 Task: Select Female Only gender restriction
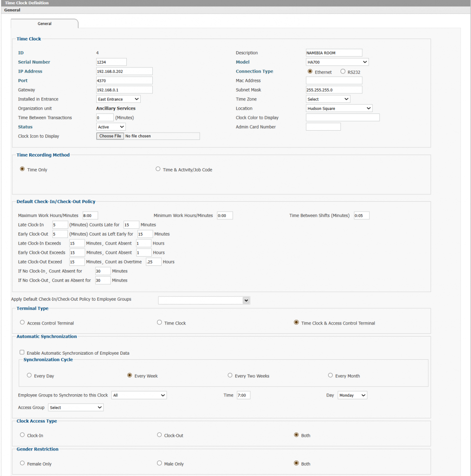click(22, 463)
